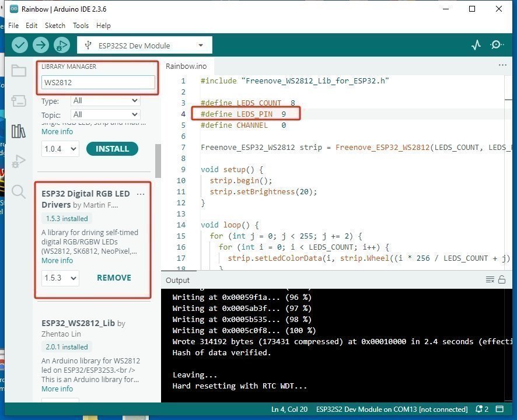Clear the Output panel
The height and width of the screenshot is (420, 517).
point(490,280)
